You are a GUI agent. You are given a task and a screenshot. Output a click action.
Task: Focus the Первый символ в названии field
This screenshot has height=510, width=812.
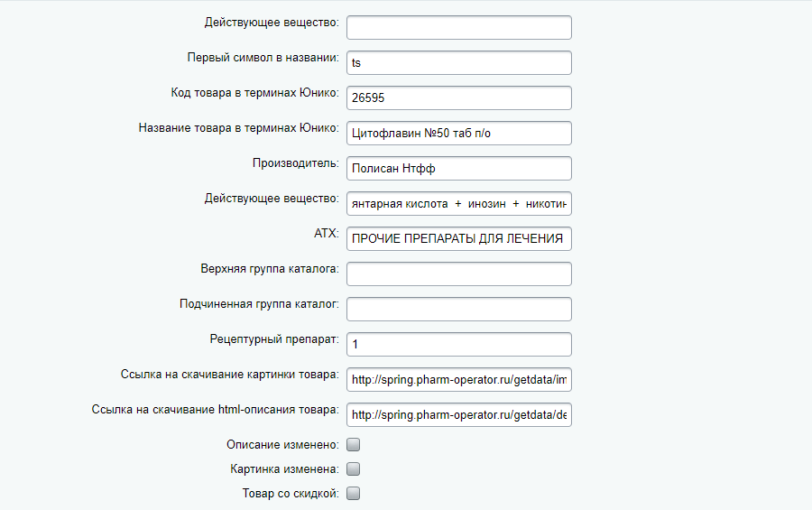point(459,62)
